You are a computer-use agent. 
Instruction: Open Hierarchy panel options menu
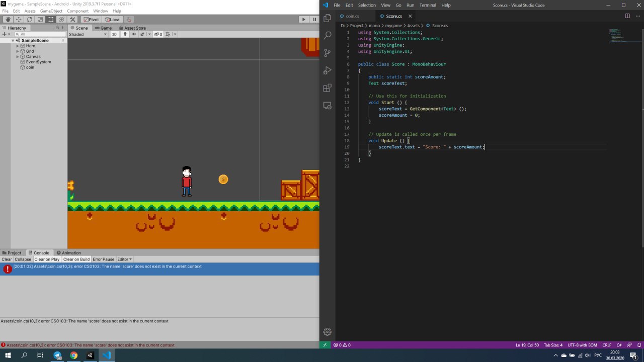[63, 28]
